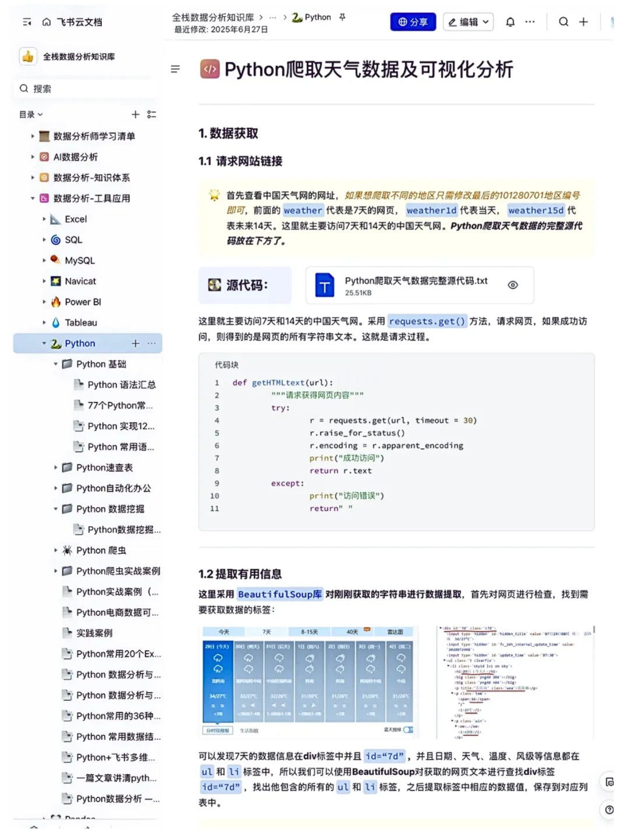Toggle the document outline icon left of title
629x840 pixels.
[175, 69]
